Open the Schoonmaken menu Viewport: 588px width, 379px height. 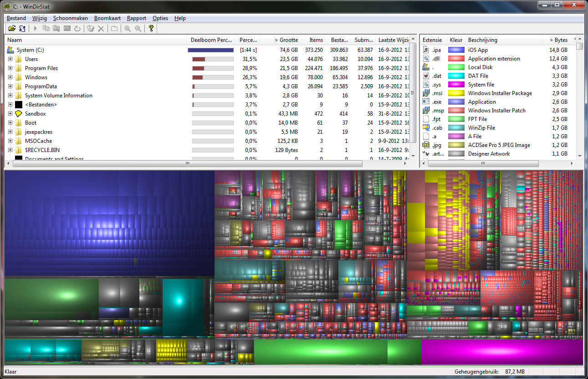point(70,18)
